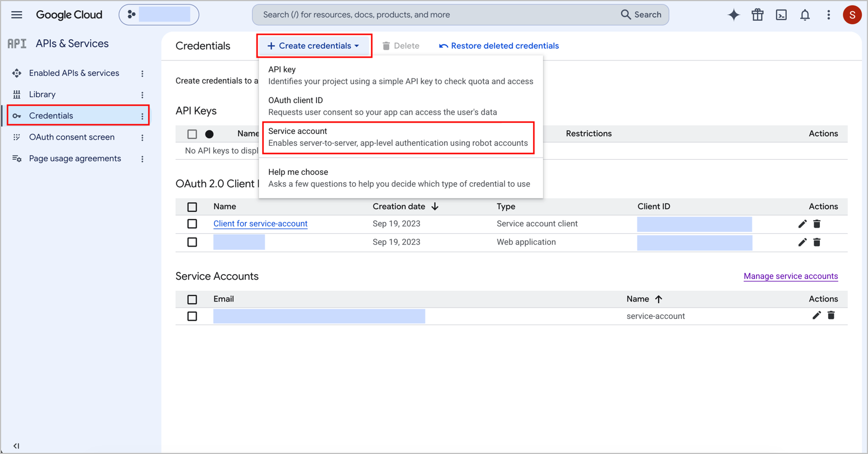Open the main navigation hamburger menu

[x=17, y=15]
